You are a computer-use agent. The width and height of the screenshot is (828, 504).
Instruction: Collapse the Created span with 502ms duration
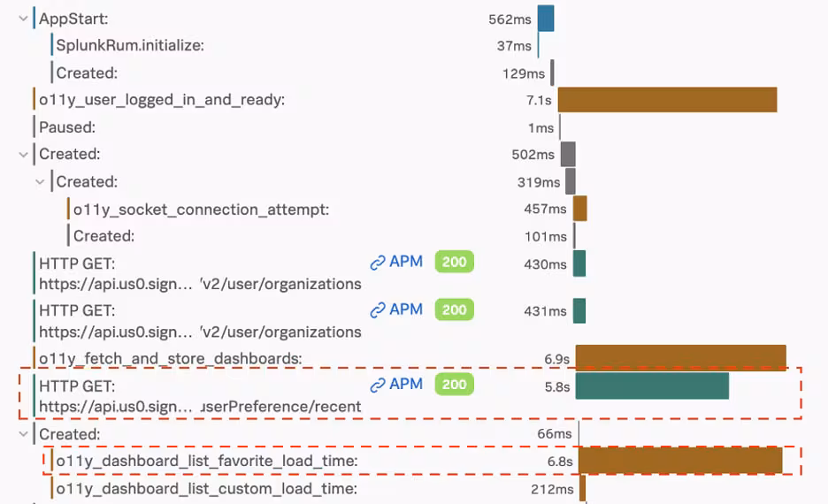[23, 155]
